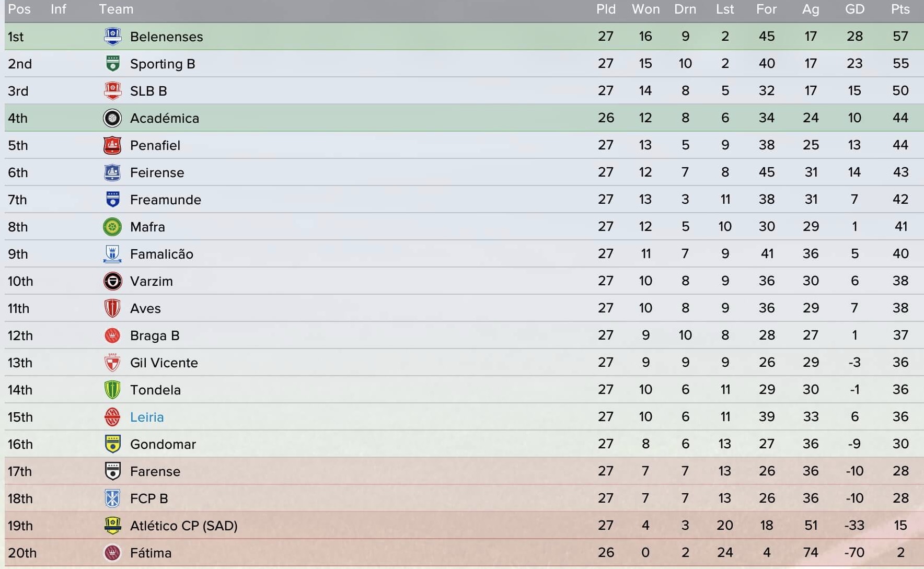Screen dimensions: 924x569
Task: Open the Feirense team page
Action: pos(157,172)
